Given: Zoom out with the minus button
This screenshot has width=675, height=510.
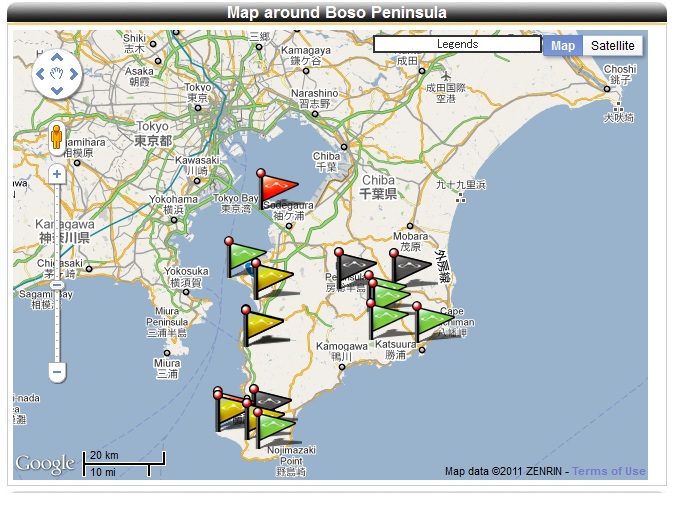Looking at the screenshot, I should click(57, 372).
